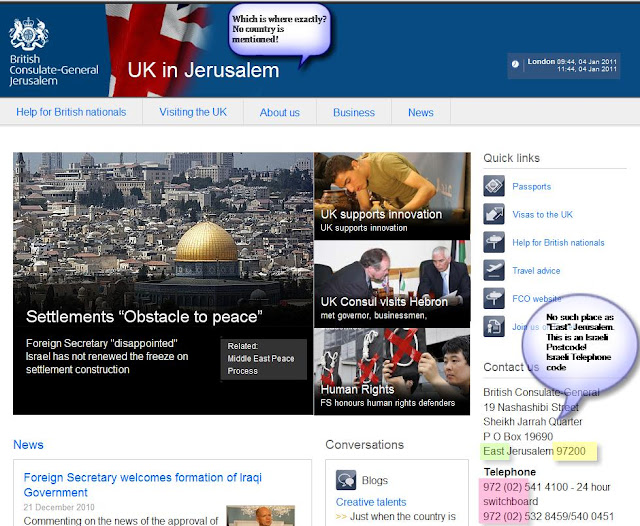
Task: Open the Human Rights story tile
Action: [392, 371]
